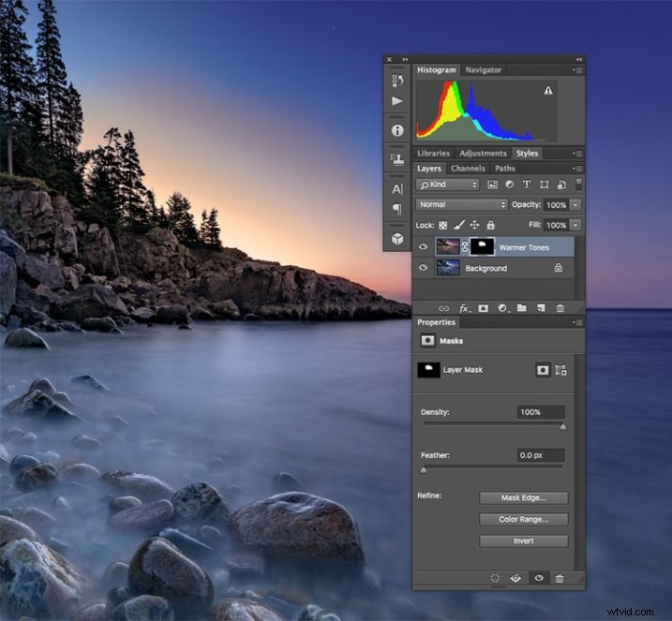Open the Opacity slider dropdown arrow
The height and width of the screenshot is (621, 672).
[575, 205]
